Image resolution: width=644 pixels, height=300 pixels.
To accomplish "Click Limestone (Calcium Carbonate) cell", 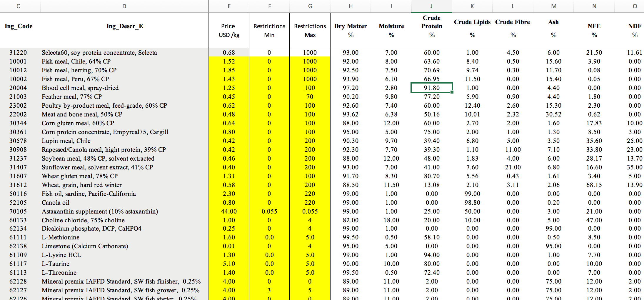I will pos(85,246).
